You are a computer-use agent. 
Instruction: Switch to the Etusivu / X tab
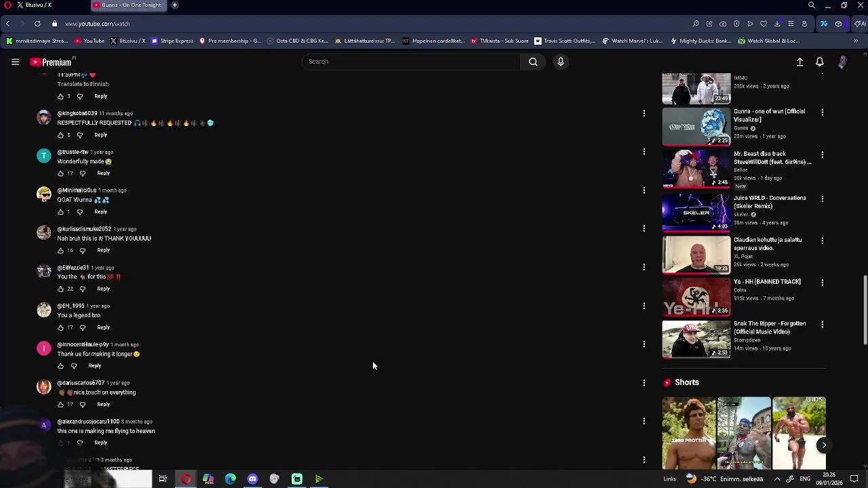tap(35, 5)
